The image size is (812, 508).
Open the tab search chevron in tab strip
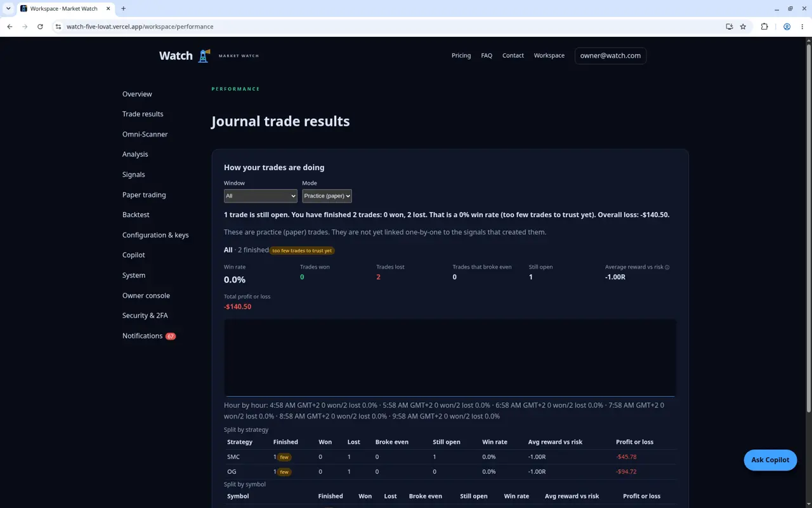point(8,9)
